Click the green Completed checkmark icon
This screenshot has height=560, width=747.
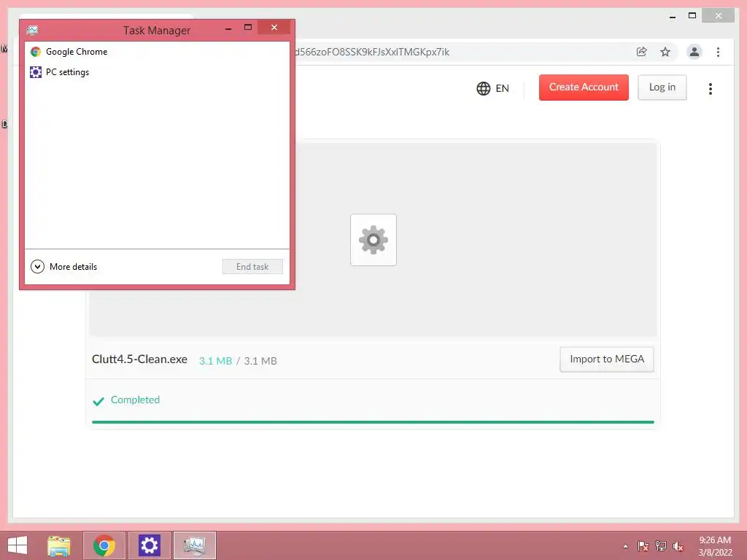pyautogui.click(x=98, y=401)
